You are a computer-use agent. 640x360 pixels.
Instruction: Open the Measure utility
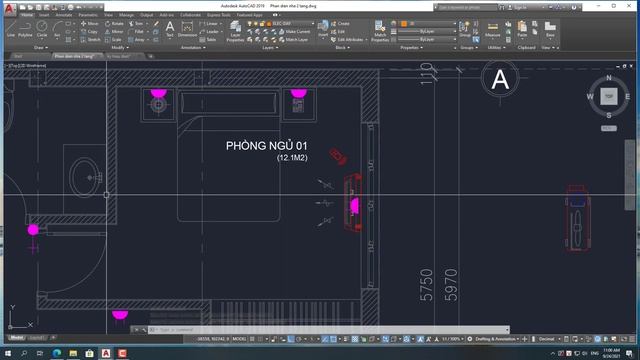tap(493, 29)
